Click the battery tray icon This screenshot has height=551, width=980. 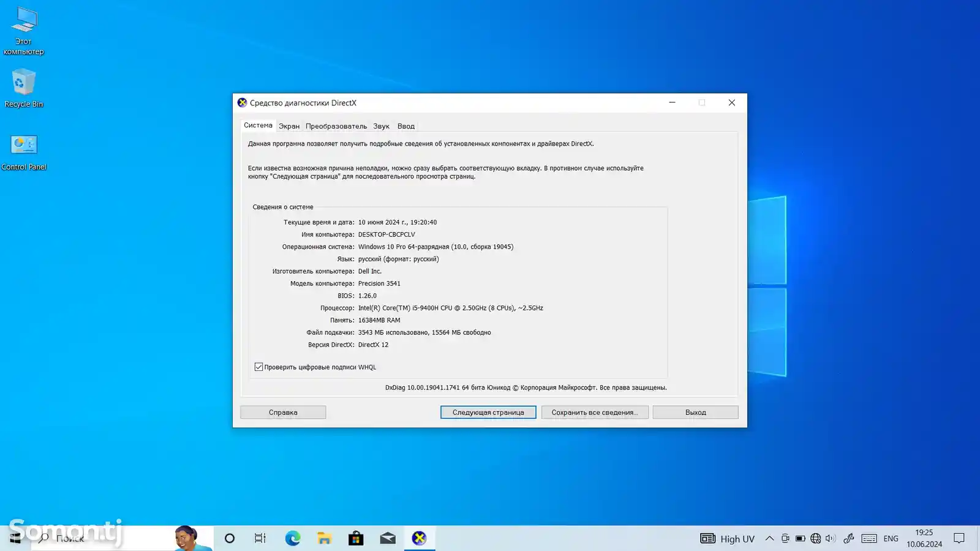tap(800, 539)
